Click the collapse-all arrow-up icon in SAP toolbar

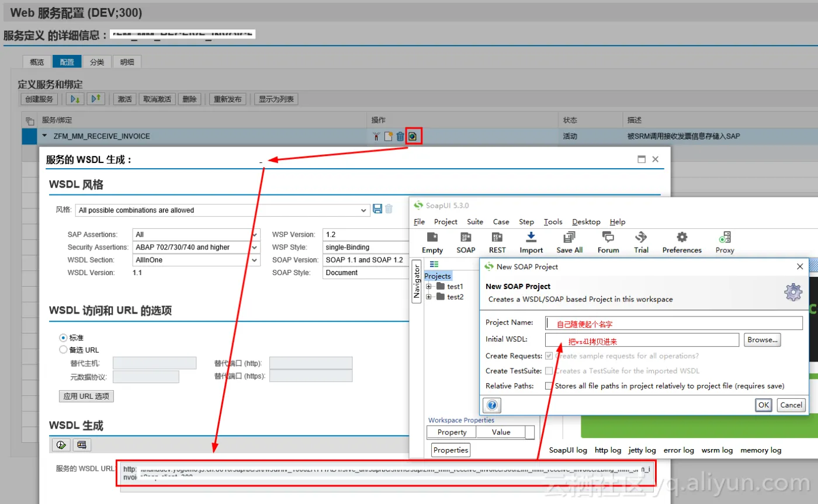pyautogui.click(x=96, y=99)
